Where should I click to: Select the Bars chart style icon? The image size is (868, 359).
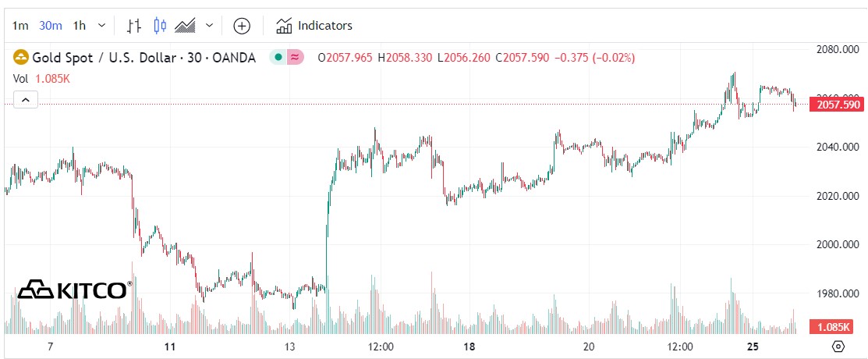134,26
